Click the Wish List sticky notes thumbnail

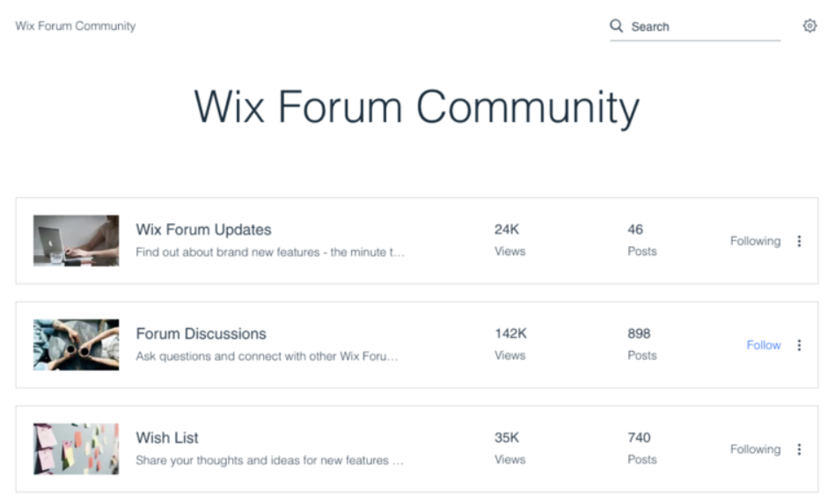[76, 449]
